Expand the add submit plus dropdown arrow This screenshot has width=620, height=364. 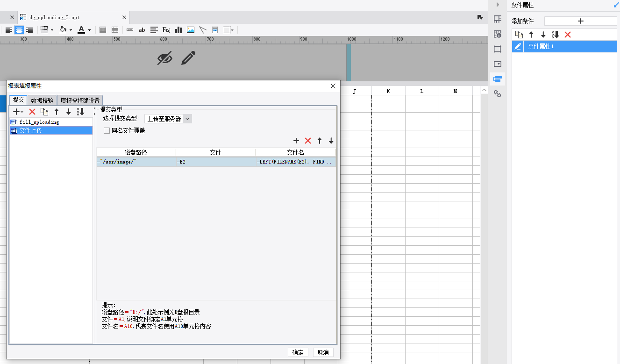point(22,112)
